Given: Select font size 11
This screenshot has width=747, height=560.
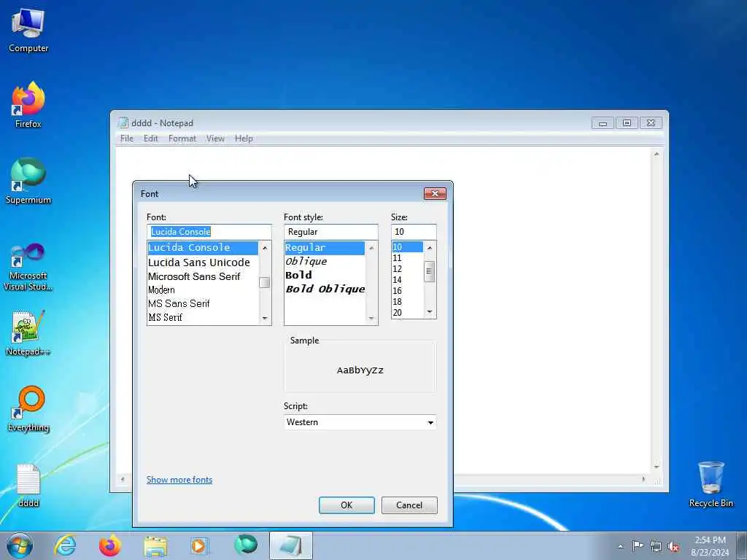Looking at the screenshot, I should click(x=407, y=258).
